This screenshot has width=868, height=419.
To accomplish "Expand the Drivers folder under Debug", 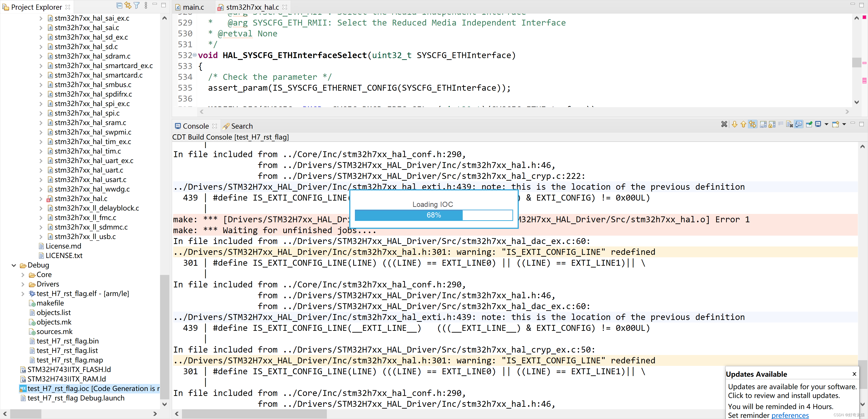I will tap(23, 284).
